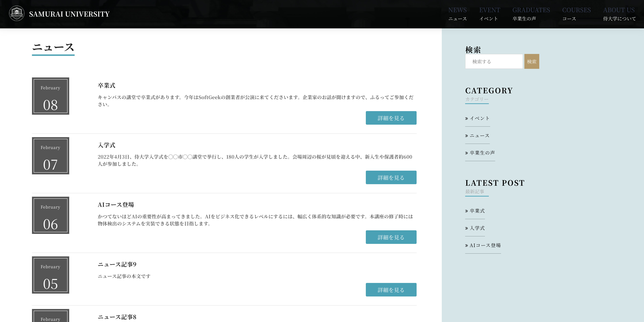Click the 入学式 summary paragraph text
The width and height of the screenshot is (644, 322).
(255, 160)
